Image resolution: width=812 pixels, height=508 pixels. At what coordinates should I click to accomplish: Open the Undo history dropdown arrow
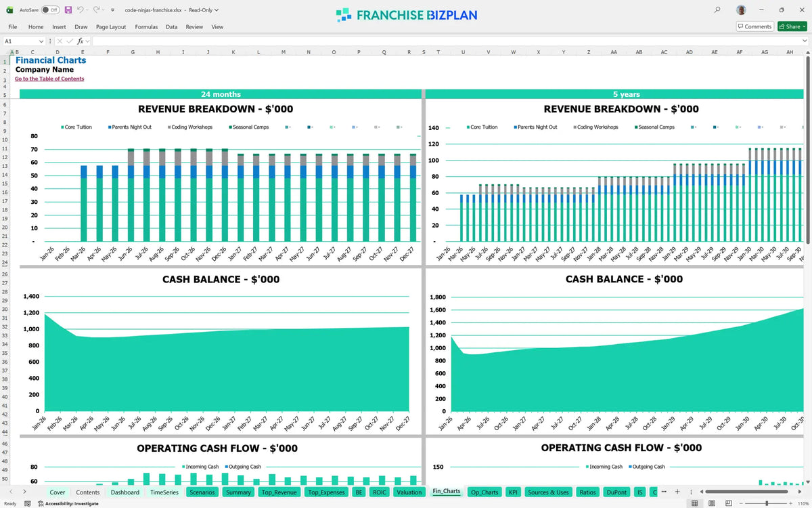pyautogui.click(x=88, y=10)
